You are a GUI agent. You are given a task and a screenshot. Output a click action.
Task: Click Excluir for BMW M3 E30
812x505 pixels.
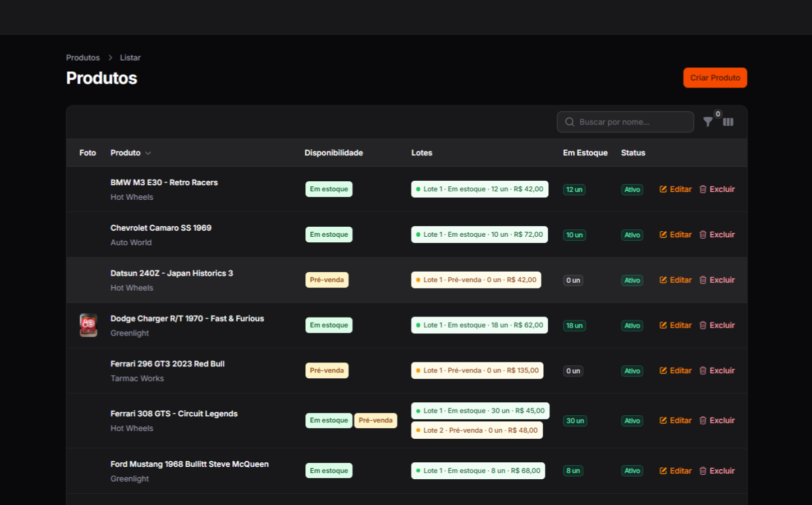717,189
